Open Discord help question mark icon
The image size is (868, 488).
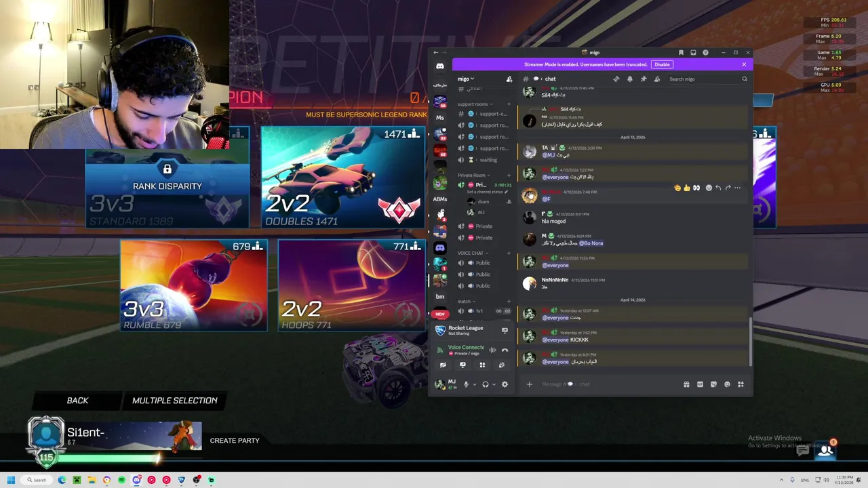coord(705,52)
